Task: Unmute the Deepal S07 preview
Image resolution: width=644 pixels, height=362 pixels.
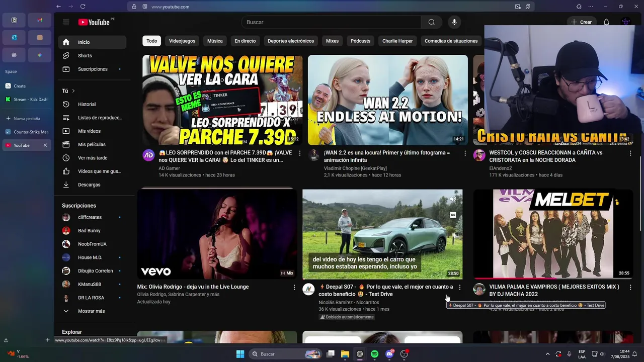Action: tap(453, 200)
